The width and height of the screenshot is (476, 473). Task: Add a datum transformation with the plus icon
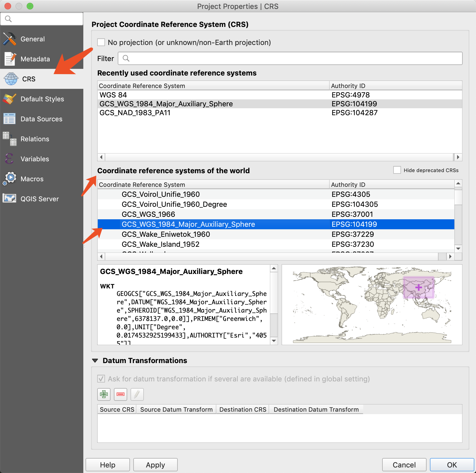point(104,394)
